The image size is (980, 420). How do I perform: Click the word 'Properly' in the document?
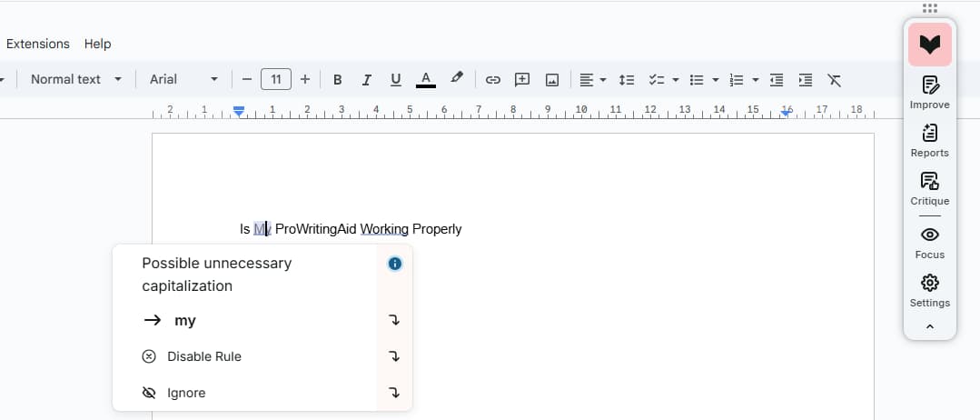point(437,229)
